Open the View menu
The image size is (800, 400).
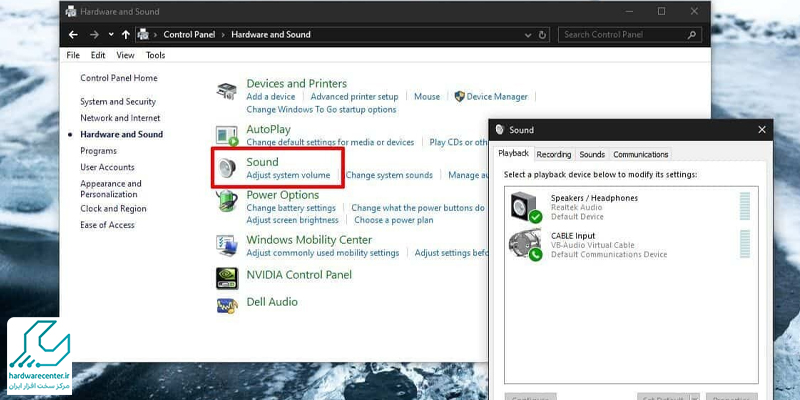pos(125,55)
